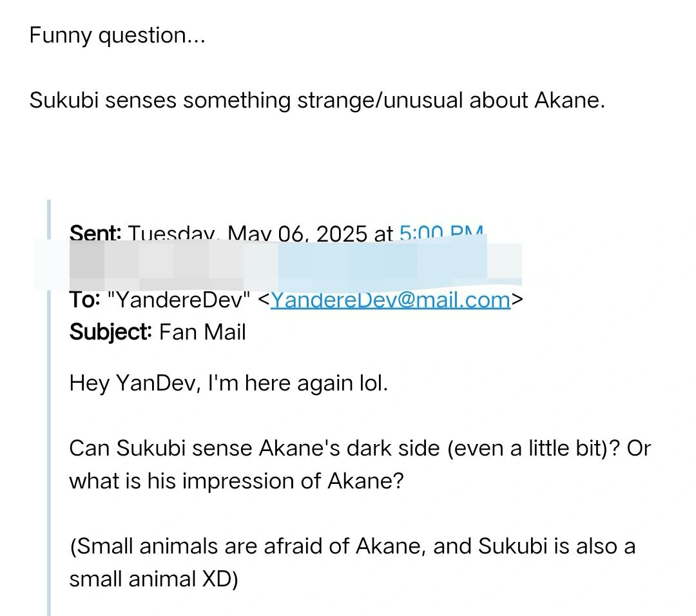Click the vertical quote bar beside the message
Viewport: 696px width, 616px height.
(x=49, y=407)
